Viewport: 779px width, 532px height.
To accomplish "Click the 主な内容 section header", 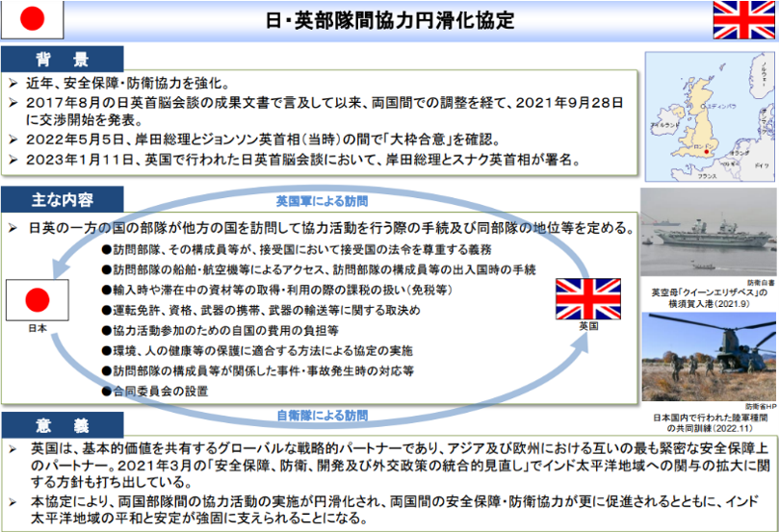I will [62, 199].
